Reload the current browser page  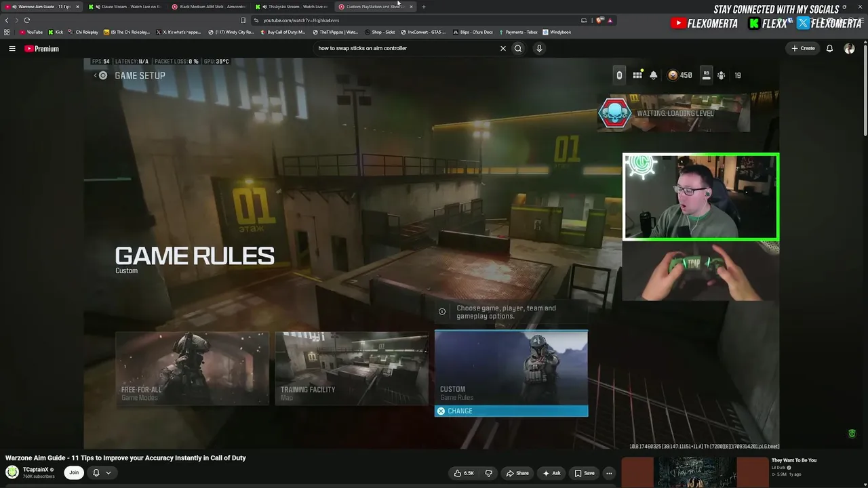27,20
